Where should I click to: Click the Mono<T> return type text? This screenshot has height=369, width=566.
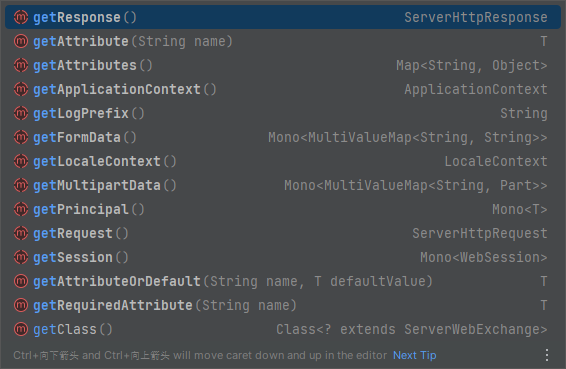coord(519,209)
